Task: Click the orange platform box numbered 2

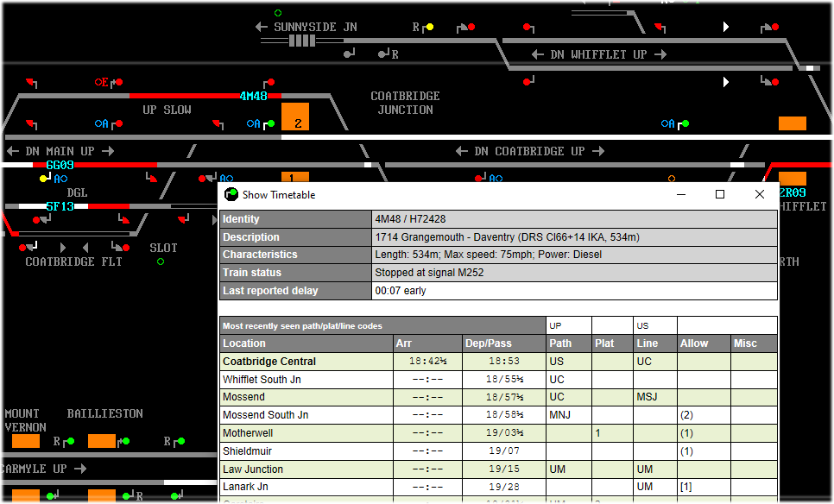Action: (295, 117)
